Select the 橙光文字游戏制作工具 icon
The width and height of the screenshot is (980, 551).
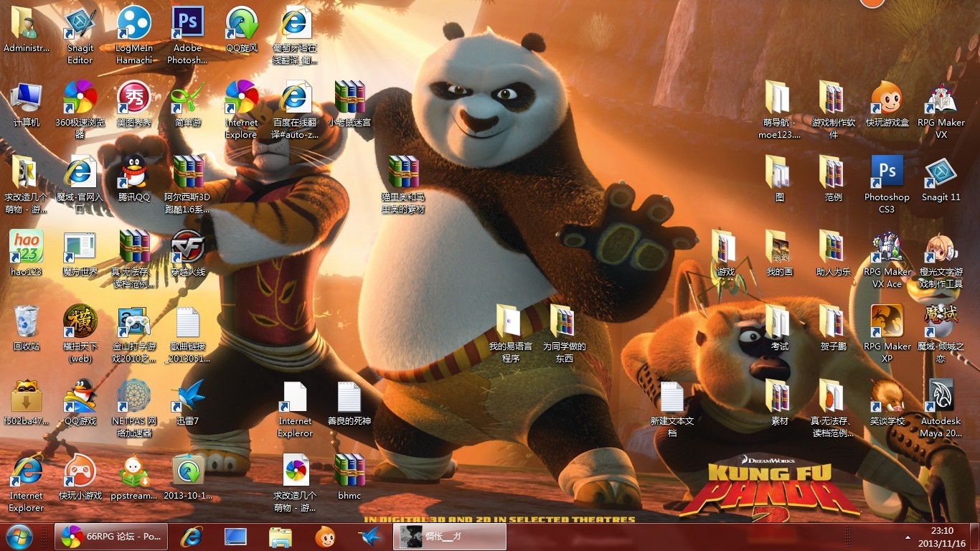pyautogui.click(x=941, y=260)
